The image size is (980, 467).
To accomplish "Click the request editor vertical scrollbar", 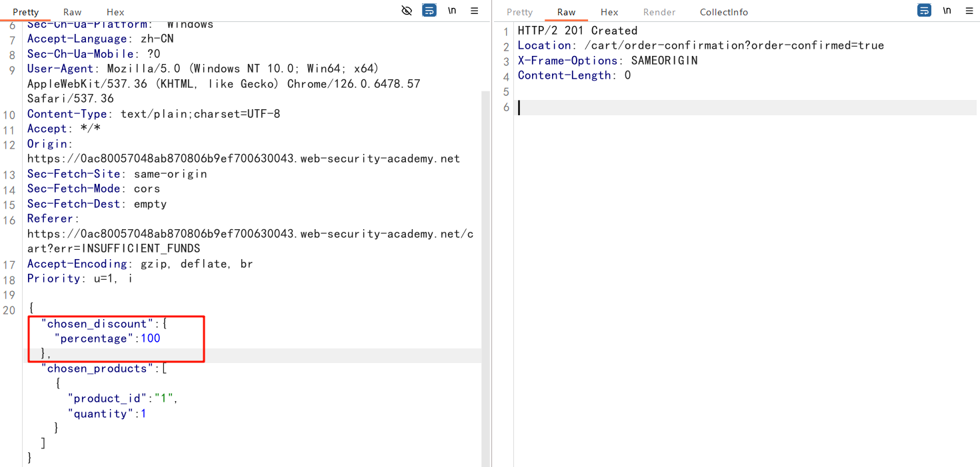I will pyautogui.click(x=485, y=266).
